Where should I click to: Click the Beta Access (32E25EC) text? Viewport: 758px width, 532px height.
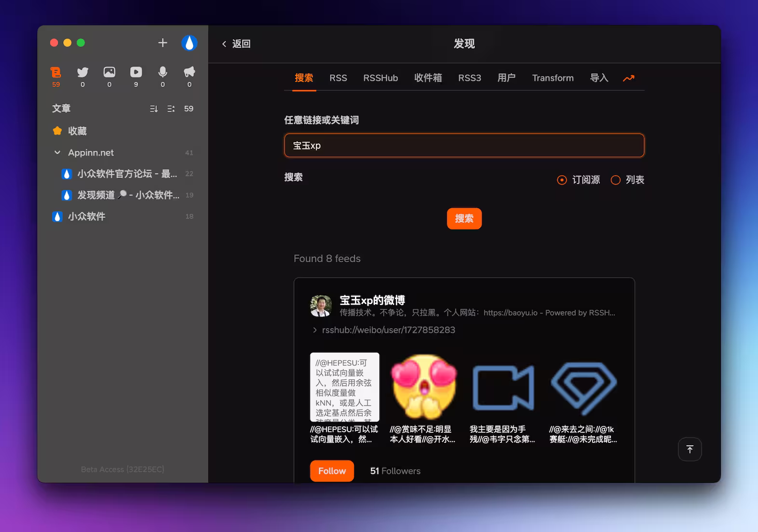tap(122, 469)
